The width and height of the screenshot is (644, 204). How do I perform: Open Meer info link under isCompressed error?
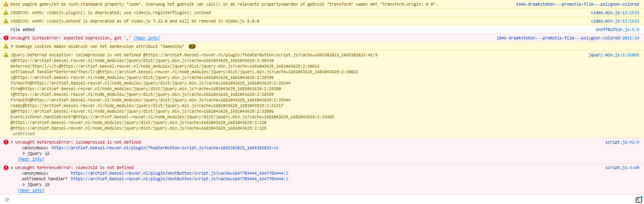pyautogui.click(x=31, y=159)
